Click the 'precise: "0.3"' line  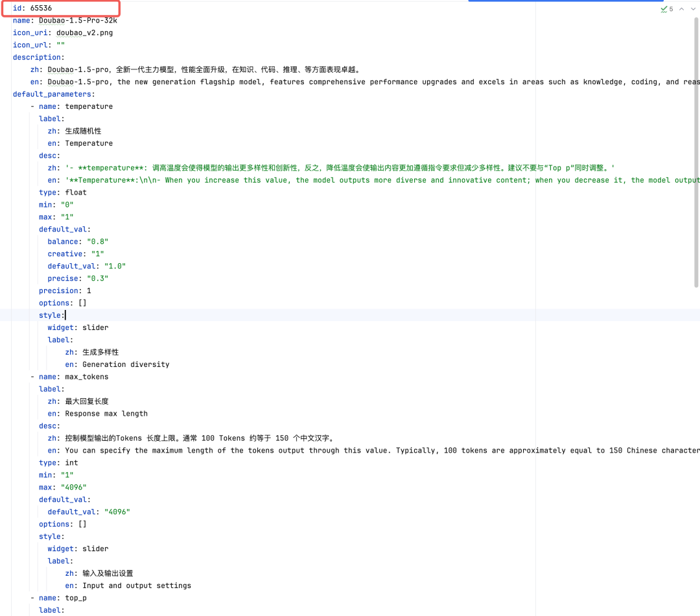pyautogui.click(x=78, y=278)
